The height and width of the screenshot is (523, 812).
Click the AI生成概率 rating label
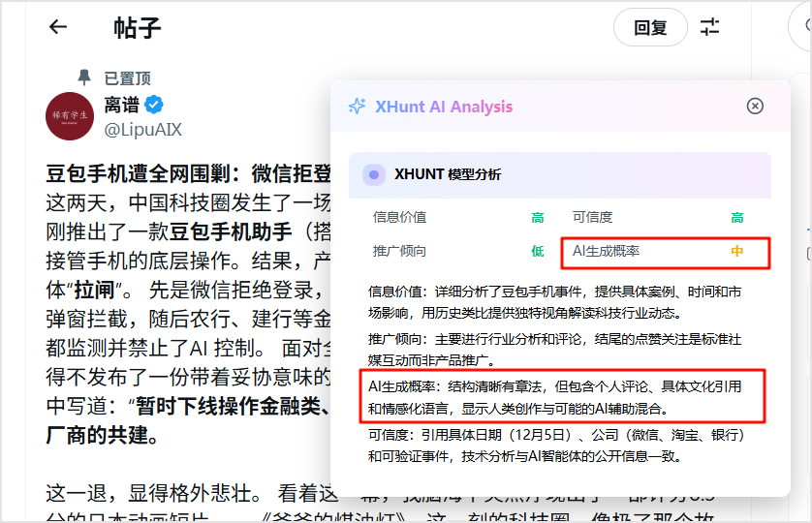click(606, 251)
